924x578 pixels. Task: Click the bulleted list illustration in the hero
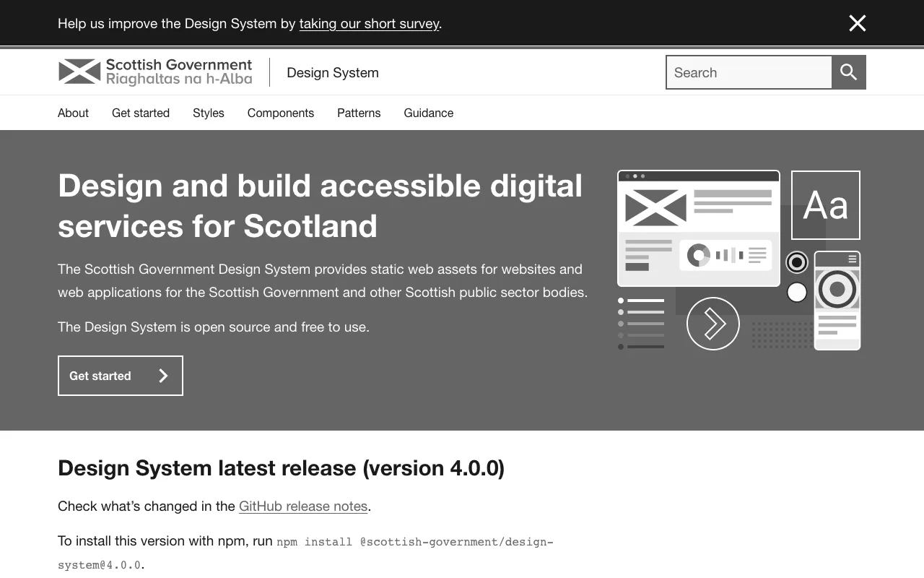(x=641, y=324)
